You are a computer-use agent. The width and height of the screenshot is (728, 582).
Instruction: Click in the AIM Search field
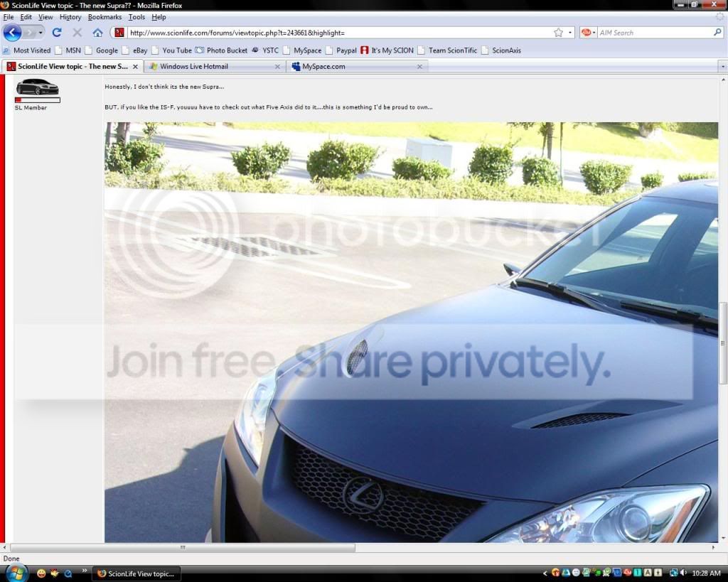tap(654, 33)
